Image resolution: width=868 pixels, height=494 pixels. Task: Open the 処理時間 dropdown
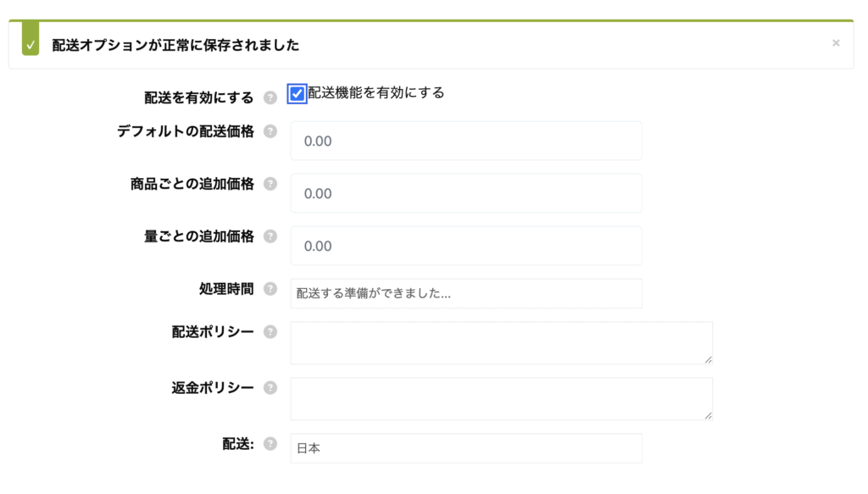(x=466, y=293)
